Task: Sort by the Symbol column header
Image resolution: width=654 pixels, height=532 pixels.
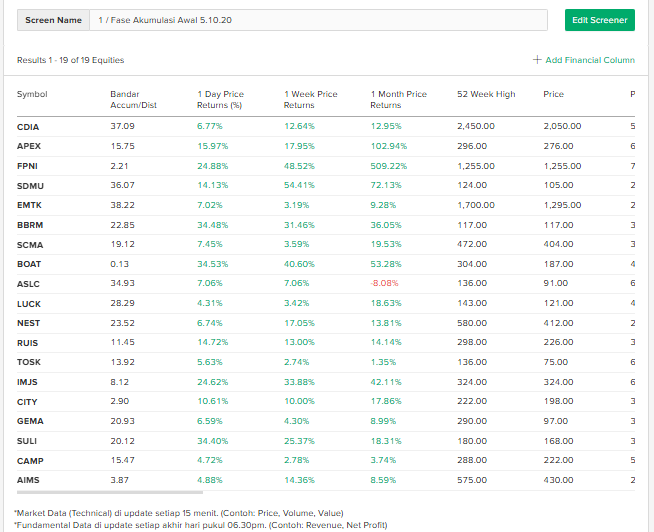Action: point(32,95)
